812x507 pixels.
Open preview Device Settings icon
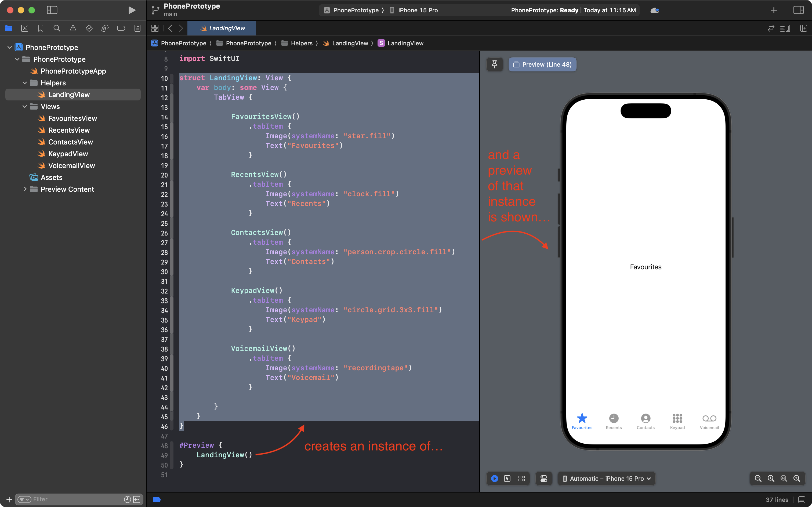[x=543, y=479]
